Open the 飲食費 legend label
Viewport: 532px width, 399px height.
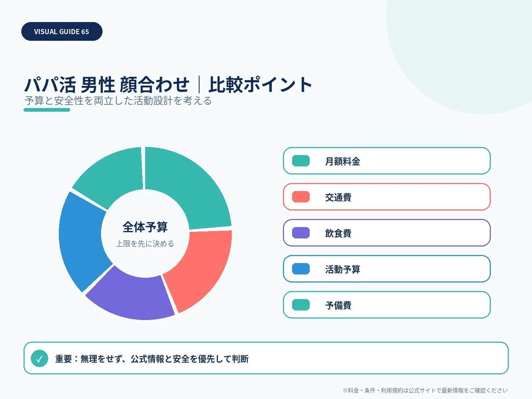338,233
